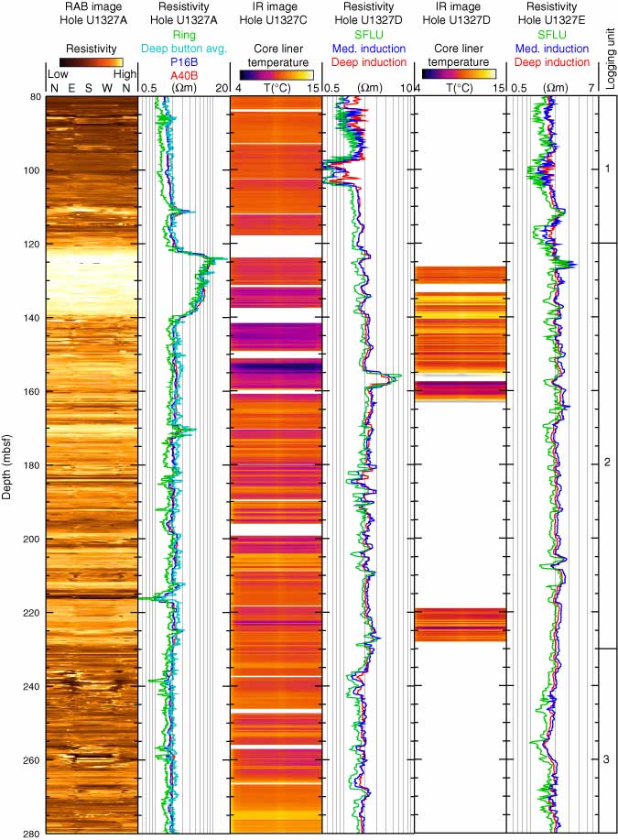Click the IR image Hole U1327C title
The height and width of the screenshot is (840, 618).
tap(276, 13)
